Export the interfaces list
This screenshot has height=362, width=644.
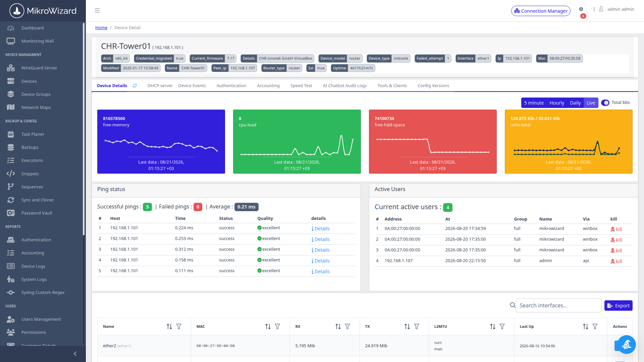pos(618,306)
